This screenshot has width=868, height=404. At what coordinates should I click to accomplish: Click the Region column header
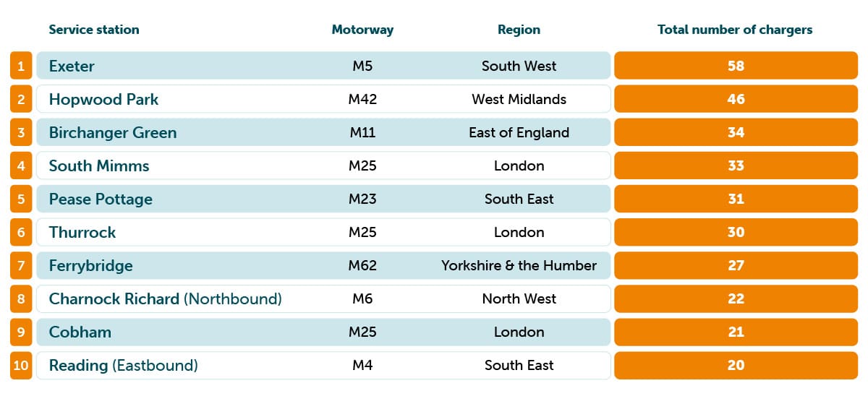click(x=519, y=30)
